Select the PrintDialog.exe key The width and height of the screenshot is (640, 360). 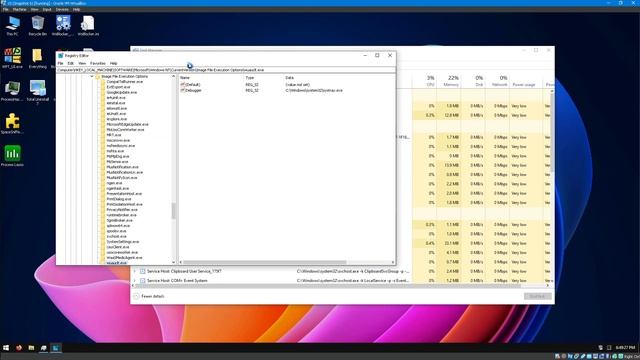(x=119, y=199)
